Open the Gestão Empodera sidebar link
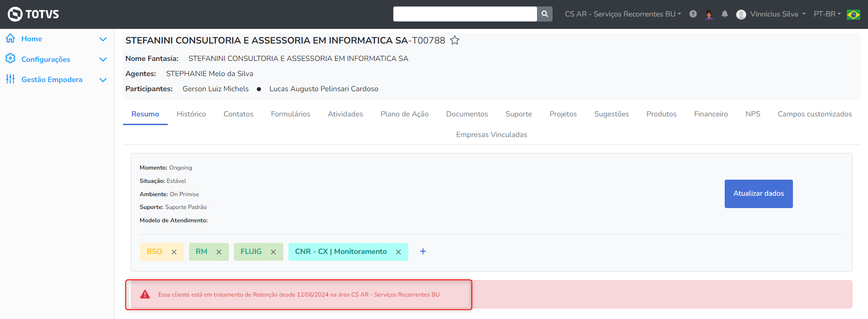This screenshot has height=319, width=868. tap(52, 80)
